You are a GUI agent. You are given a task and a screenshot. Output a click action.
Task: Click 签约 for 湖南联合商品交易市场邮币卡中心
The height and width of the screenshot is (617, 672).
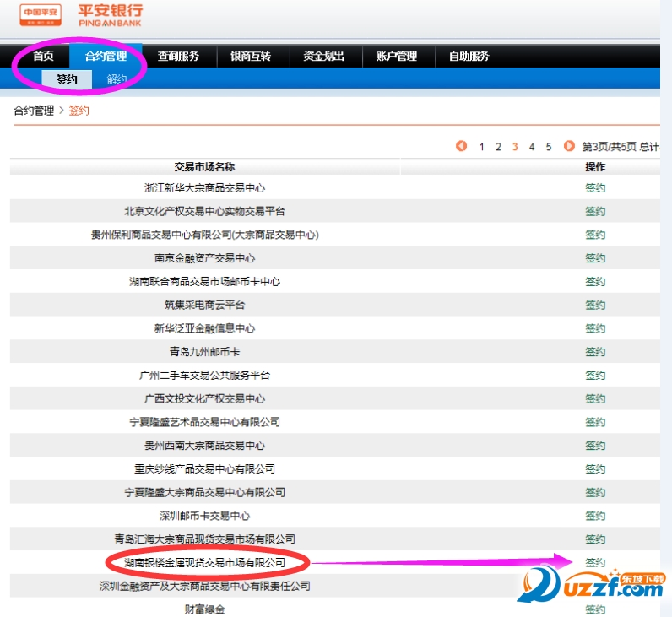[x=595, y=282]
